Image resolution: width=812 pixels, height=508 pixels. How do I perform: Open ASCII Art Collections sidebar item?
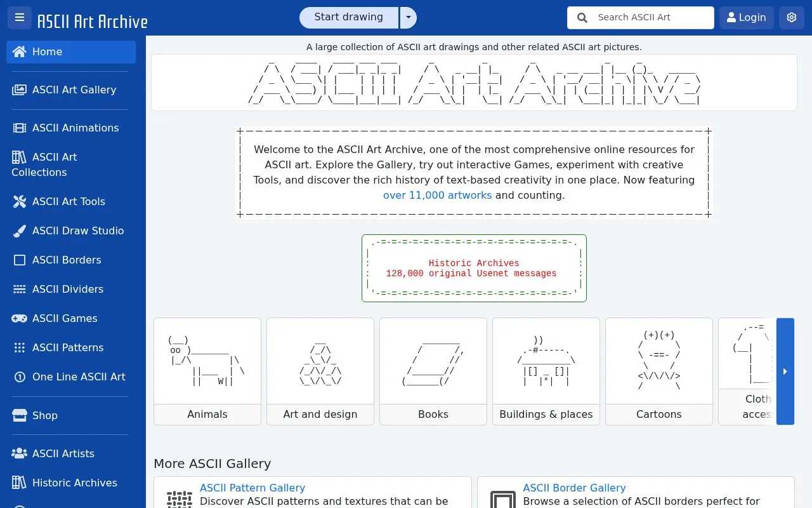click(x=71, y=164)
